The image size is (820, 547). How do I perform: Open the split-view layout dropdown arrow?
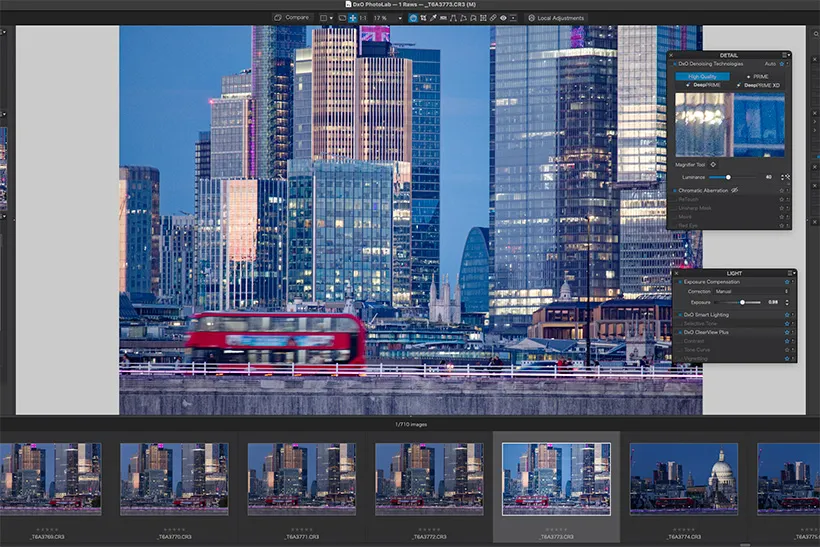tap(332, 18)
